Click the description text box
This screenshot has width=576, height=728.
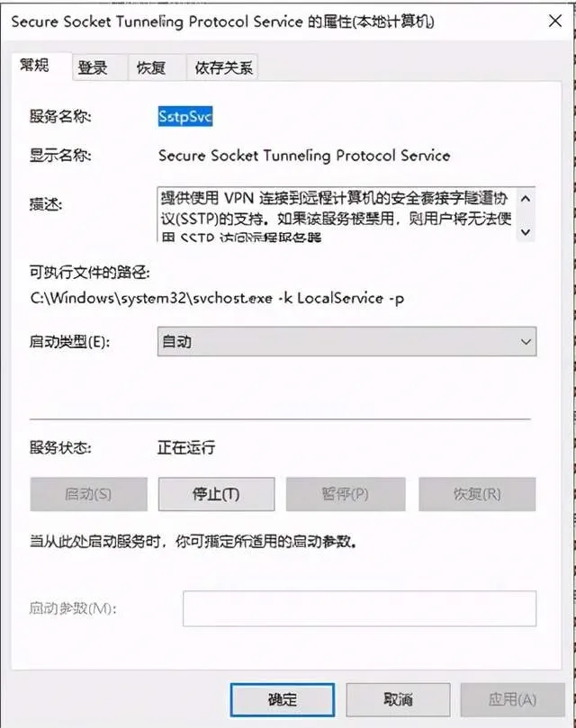tap(337, 214)
